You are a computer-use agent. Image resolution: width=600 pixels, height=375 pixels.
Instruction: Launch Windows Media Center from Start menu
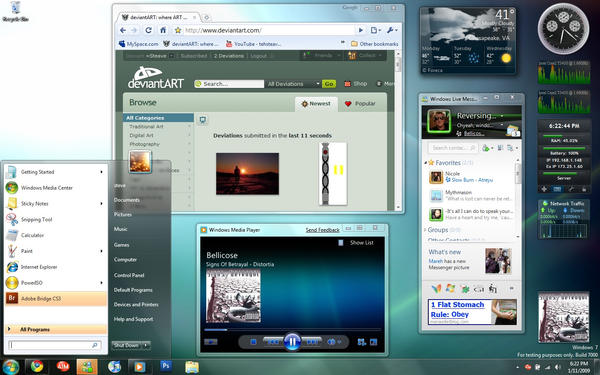point(55,188)
